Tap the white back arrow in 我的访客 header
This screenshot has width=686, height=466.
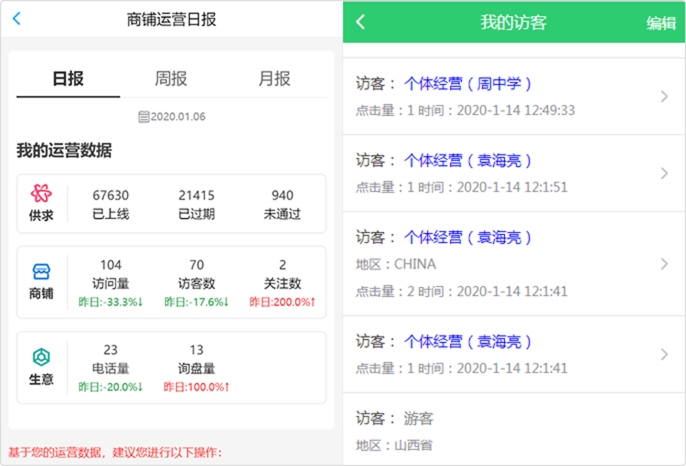(361, 23)
